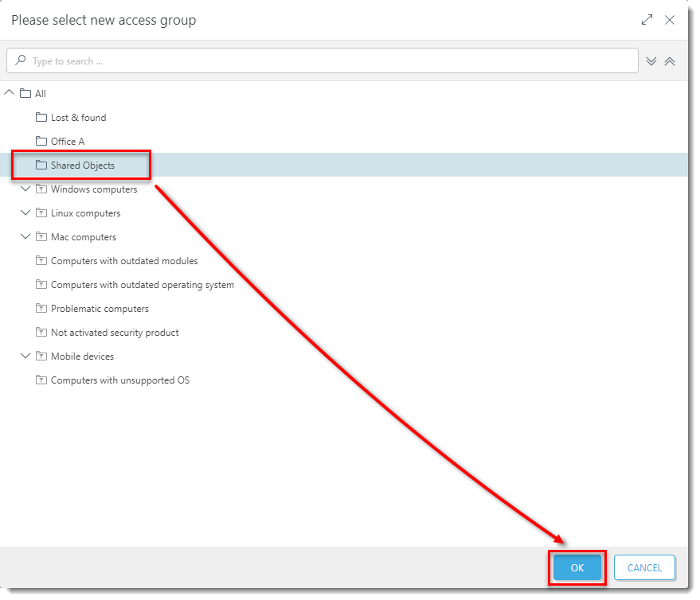Confirm selection with OK button
This screenshot has height=600, width=700.
coord(577,567)
